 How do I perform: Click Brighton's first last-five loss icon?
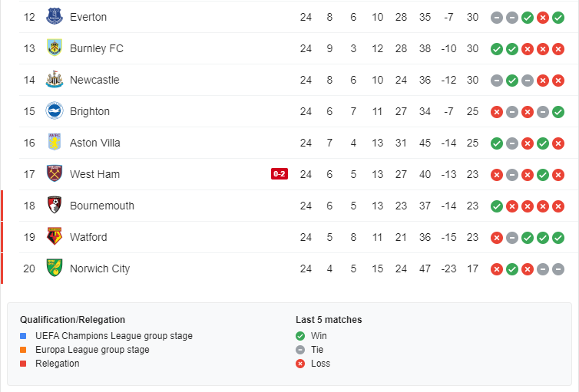coord(497,111)
